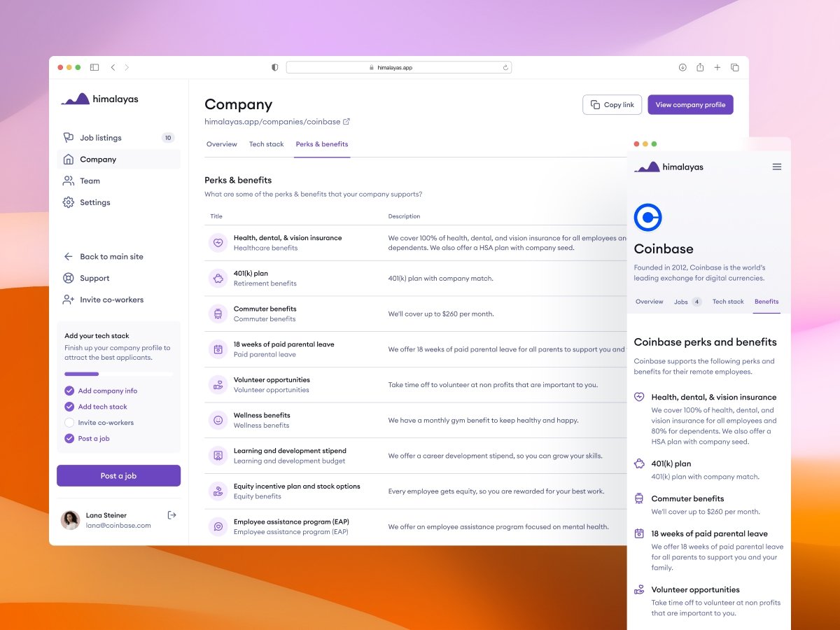Open the browser downloads icon
Image resolution: width=840 pixels, height=630 pixels.
(x=682, y=67)
